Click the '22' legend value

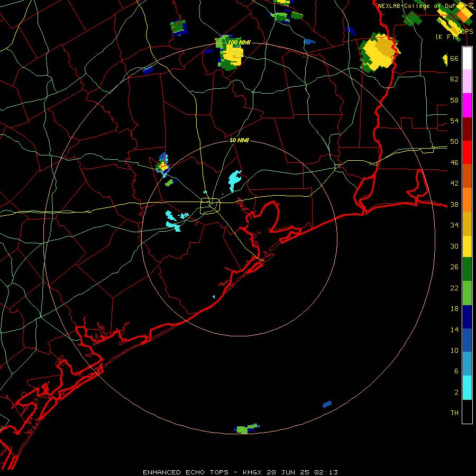(x=454, y=288)
